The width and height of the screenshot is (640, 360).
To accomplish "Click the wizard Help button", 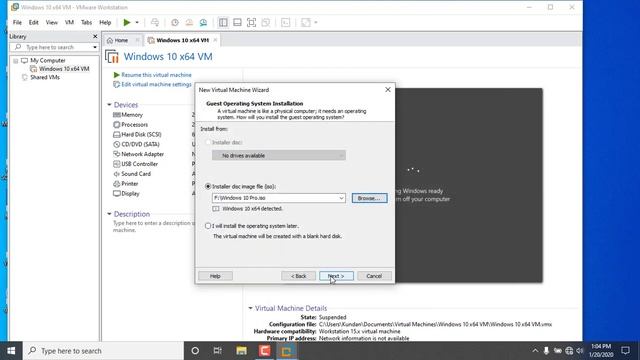I will tap(215, 276).
